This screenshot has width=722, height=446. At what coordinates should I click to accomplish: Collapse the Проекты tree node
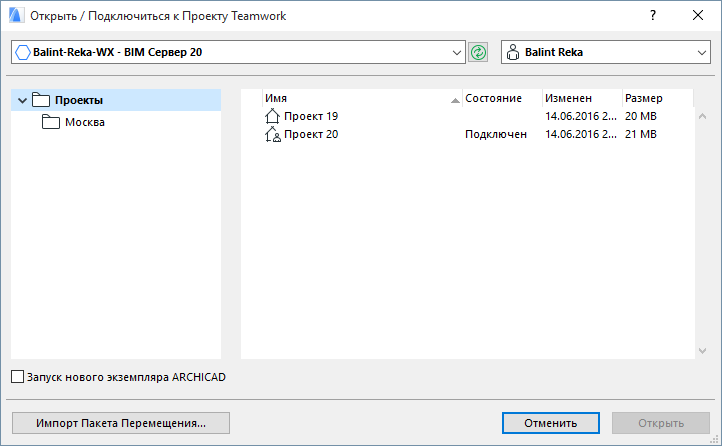point(22,100)
